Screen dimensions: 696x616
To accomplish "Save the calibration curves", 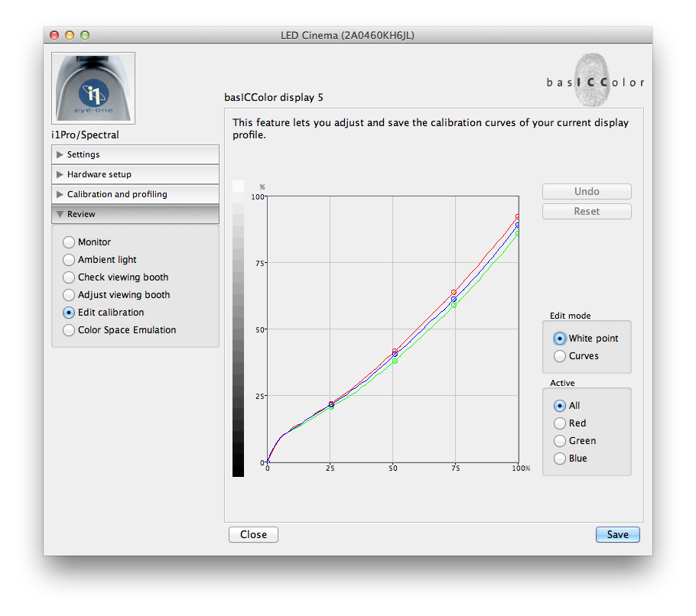I will [617, 534].
